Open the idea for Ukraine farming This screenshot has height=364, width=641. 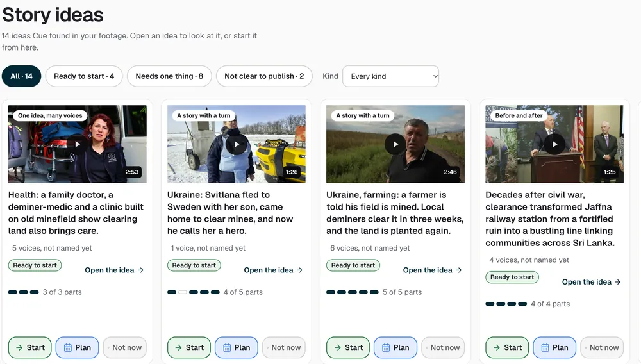(433, 270)
